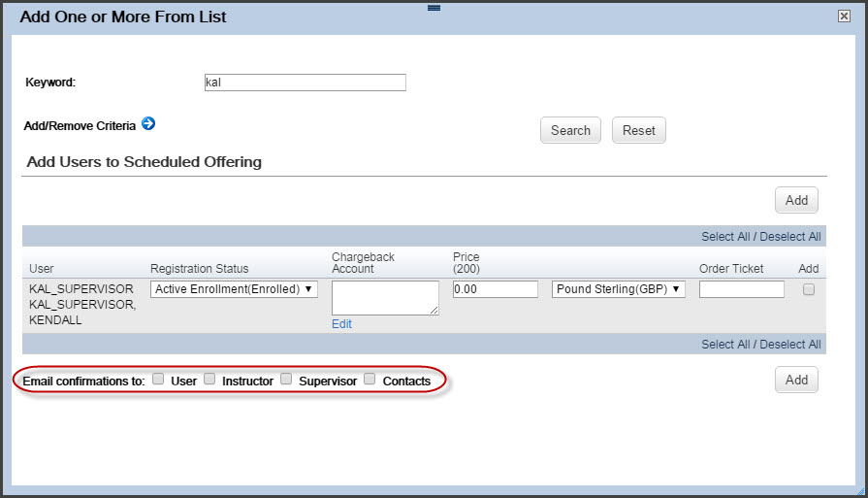Click the dialog resize grip at the corner

tap(860, 491)
